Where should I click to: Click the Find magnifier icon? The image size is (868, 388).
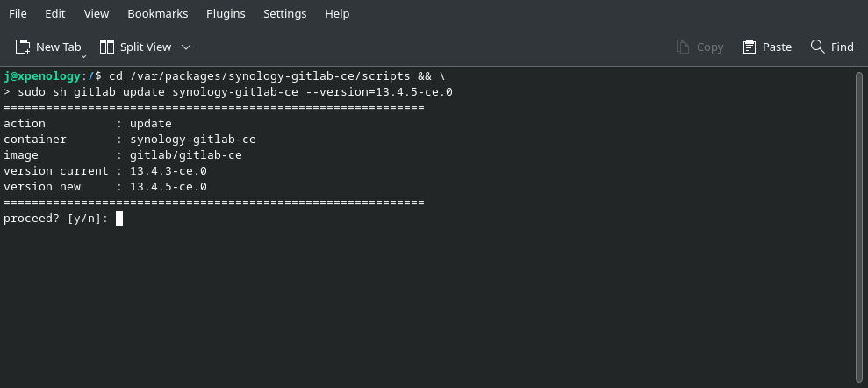pos(818,47)
